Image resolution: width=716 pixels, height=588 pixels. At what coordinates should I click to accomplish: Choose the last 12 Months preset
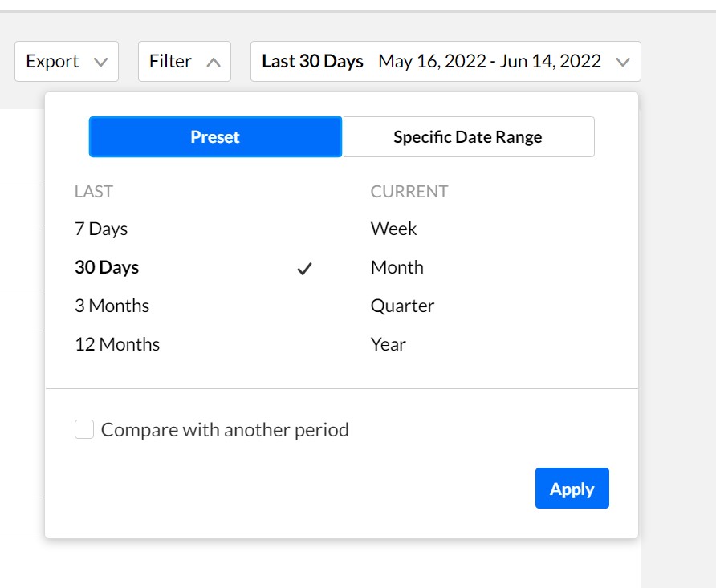pos(117,344)
